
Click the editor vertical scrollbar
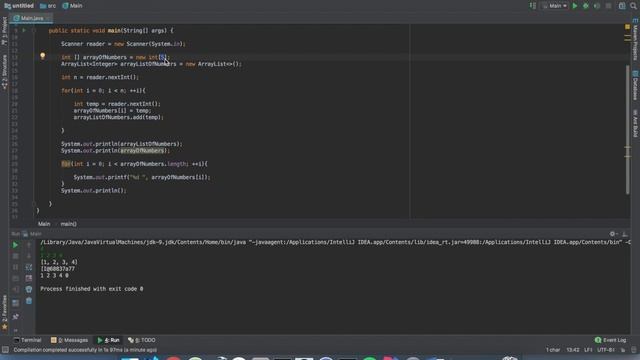coord(628,130)
